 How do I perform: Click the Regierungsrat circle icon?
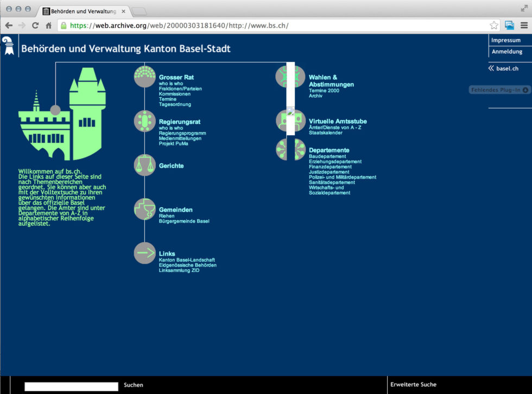(x=145, y=121)
